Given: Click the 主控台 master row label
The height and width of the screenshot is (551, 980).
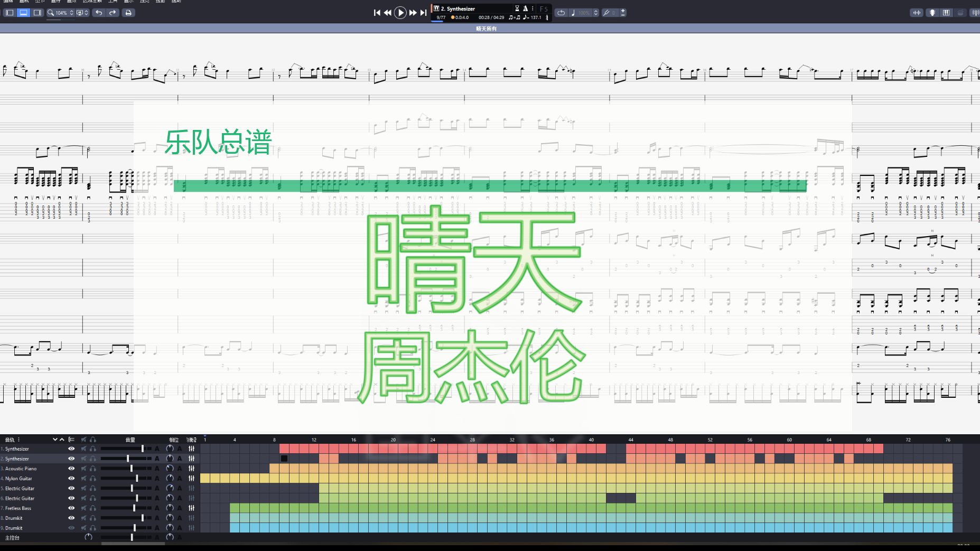Looking at the screenshot, I should coord(12,538).
